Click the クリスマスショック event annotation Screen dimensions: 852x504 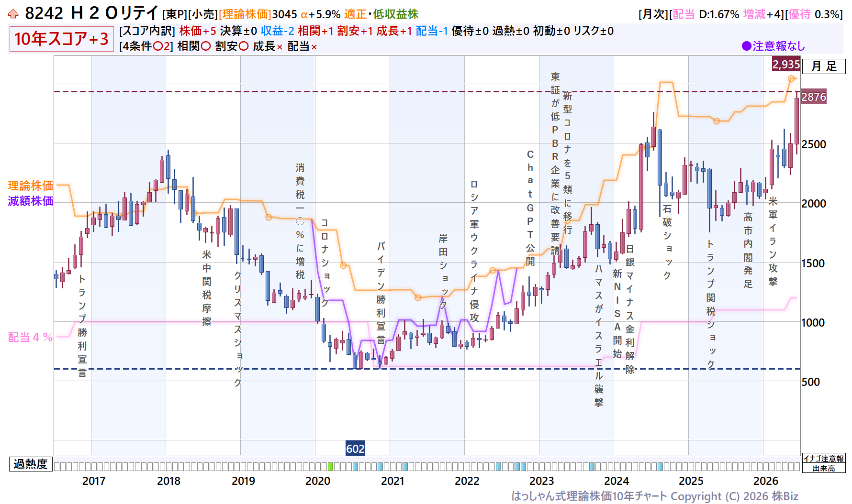point(237,329)
